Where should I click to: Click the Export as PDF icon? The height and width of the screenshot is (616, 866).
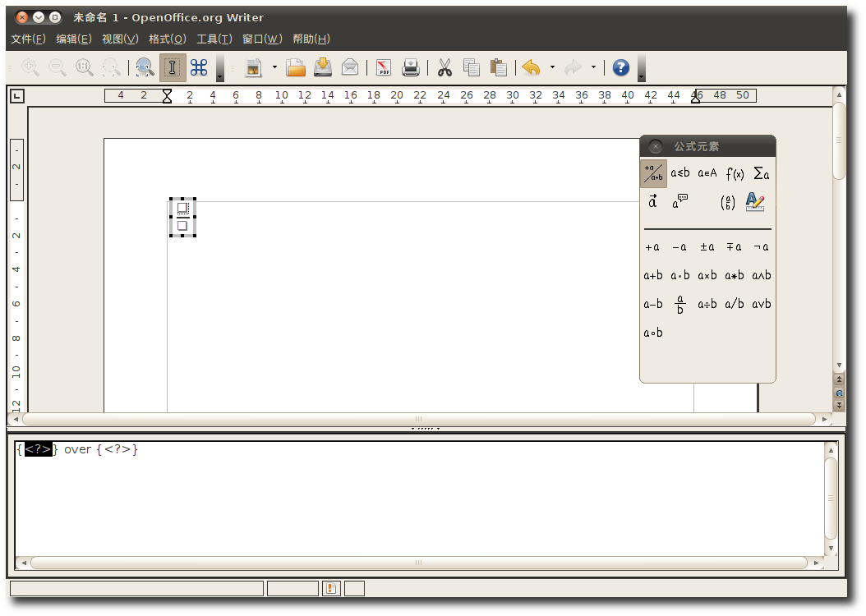point(384,68)
